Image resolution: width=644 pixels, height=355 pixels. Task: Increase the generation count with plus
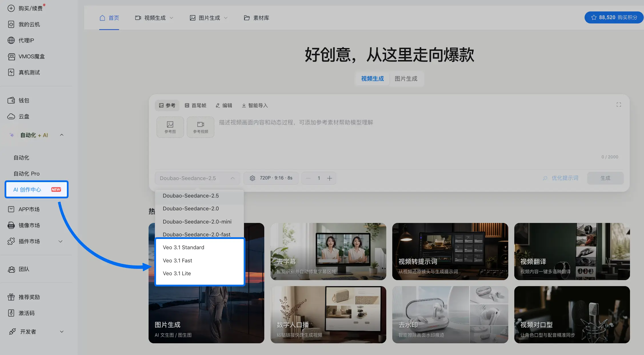[329, 178]
